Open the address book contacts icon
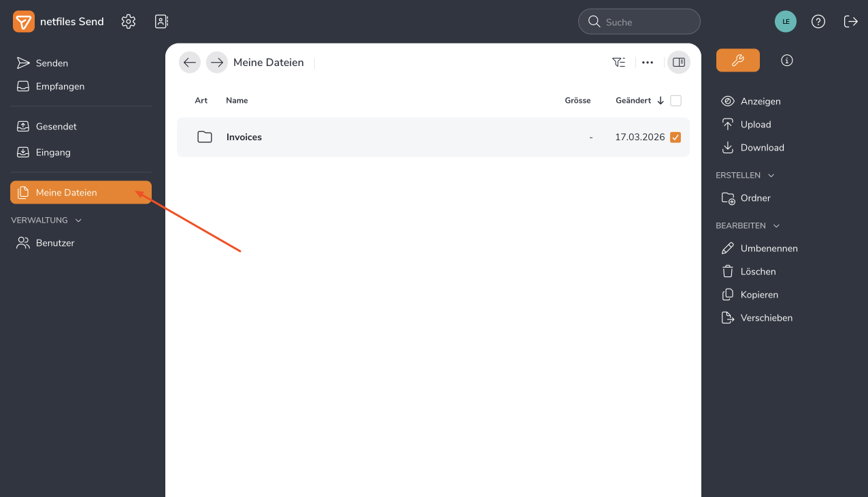 click(161, 22)
